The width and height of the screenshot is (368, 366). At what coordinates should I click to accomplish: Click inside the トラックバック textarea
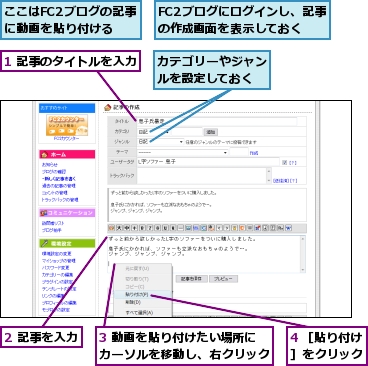pyautogui.click(x=202, y=175)
